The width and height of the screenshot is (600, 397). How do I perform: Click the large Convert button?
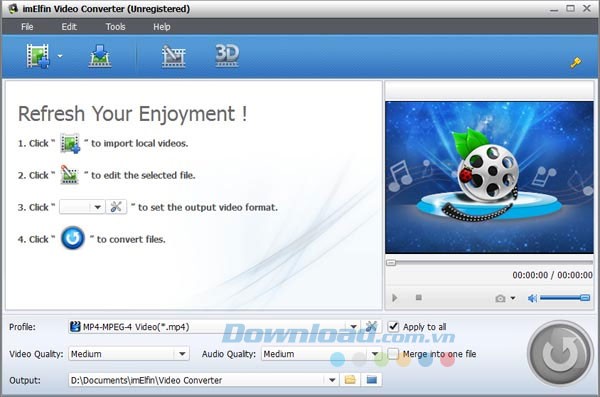click(560, 353)
